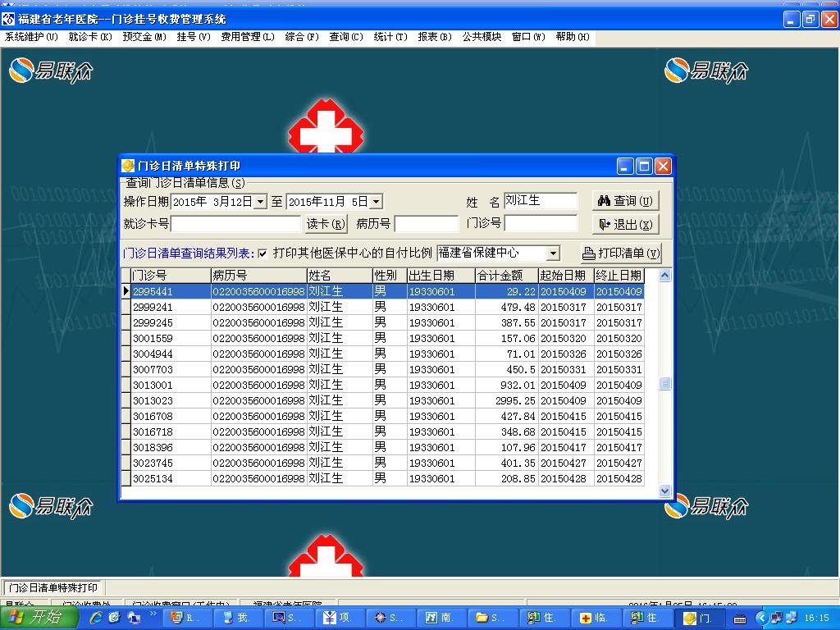
Task: Open the 窗口(W) menu
Action: tap(528, 36)
